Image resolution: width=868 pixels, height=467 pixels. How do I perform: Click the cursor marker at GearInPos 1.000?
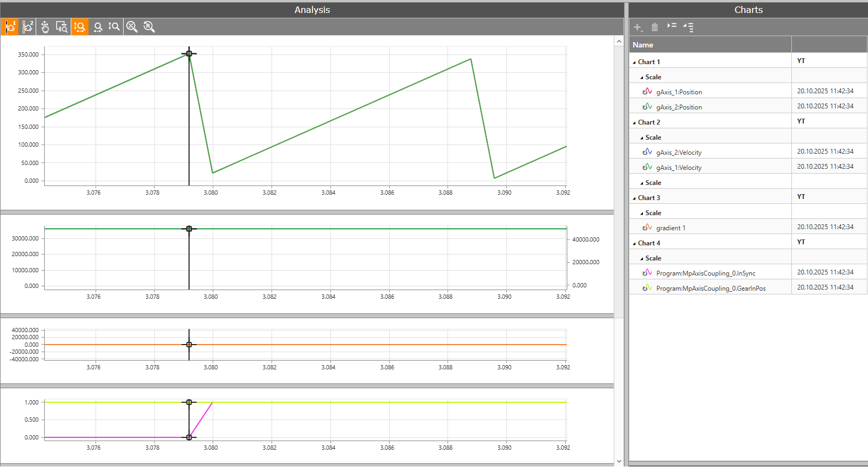pyautogui.click(x=189, y=402)
